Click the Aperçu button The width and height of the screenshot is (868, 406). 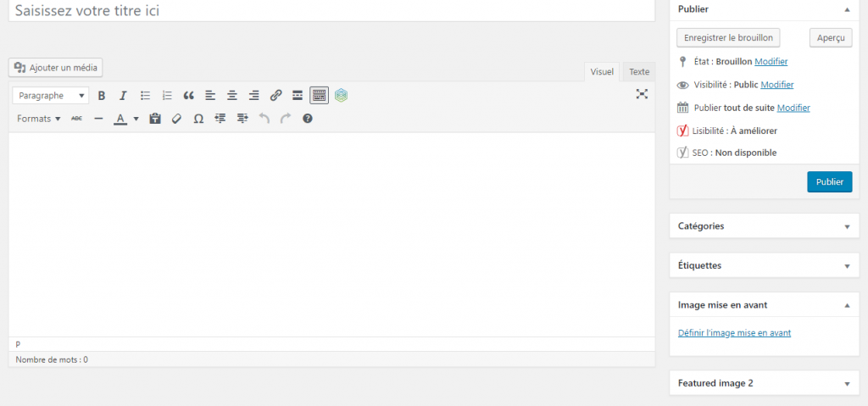[831, 38]
